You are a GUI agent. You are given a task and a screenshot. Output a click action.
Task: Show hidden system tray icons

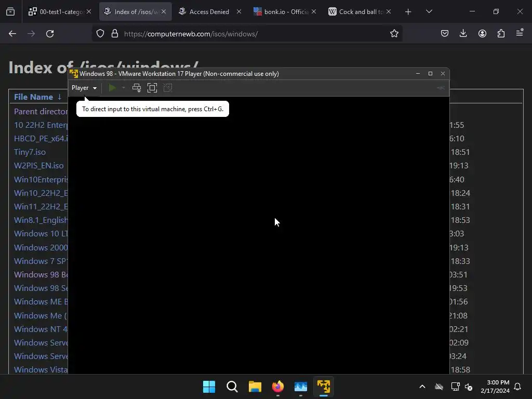click(x=422, y=387)
